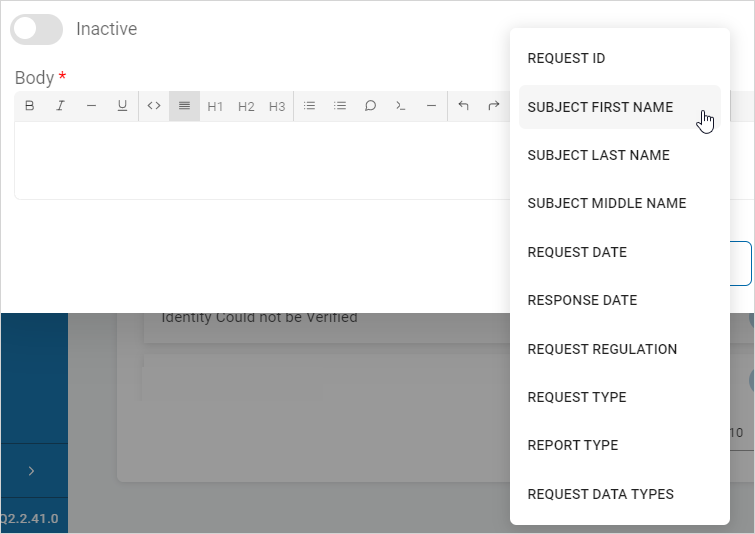Apply H3 heading style
755x534 pixels.
coord(277,106)
